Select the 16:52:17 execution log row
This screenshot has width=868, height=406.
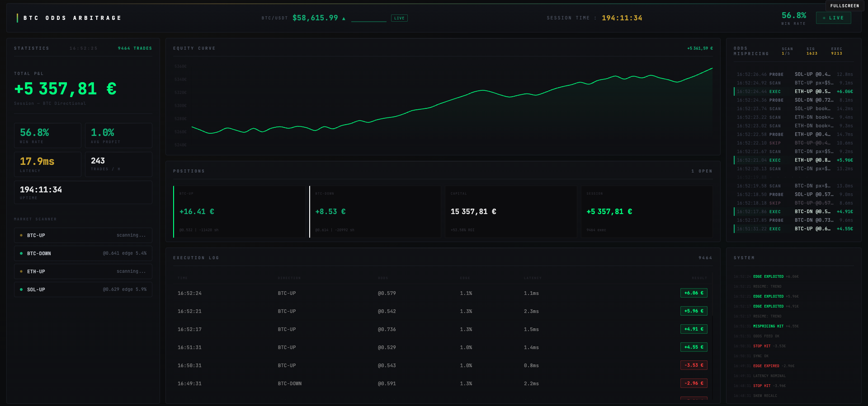[443, 329]
